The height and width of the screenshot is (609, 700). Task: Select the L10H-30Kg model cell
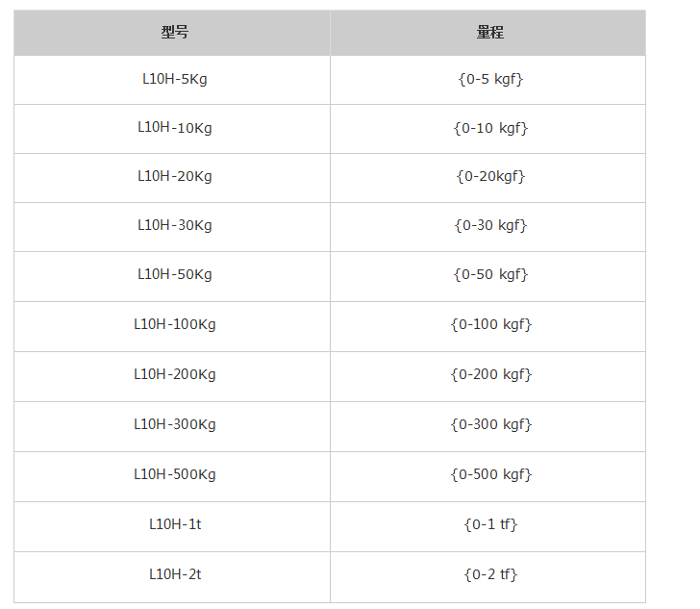(x=174, y=225)
